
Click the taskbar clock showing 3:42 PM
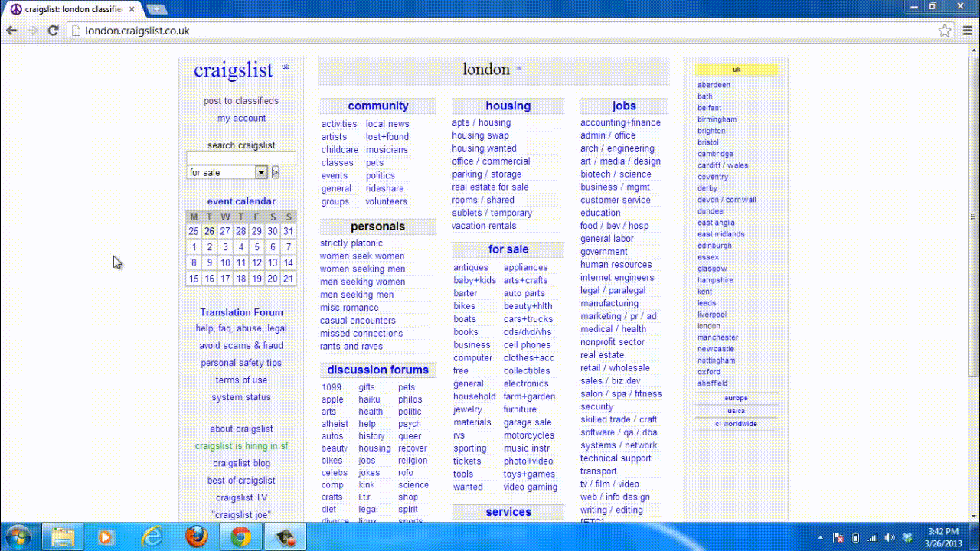coord(942,537)
